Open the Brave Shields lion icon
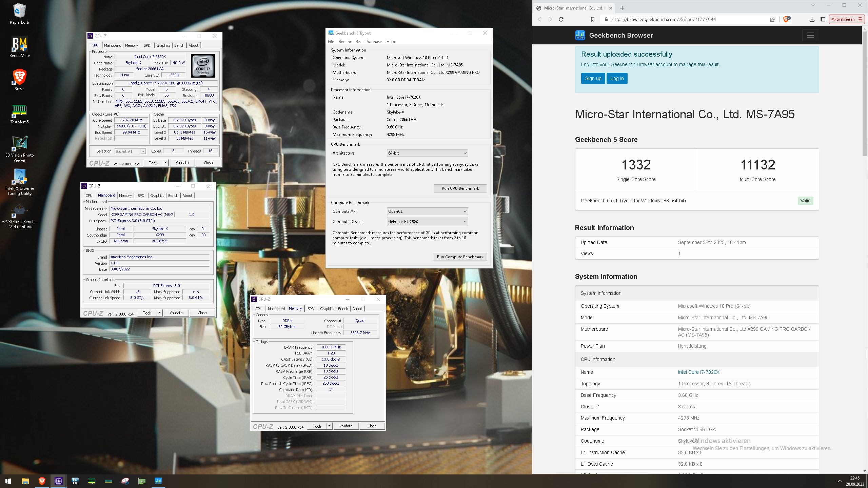The width and height of the screenshot is (868, 488). (787, 19)
